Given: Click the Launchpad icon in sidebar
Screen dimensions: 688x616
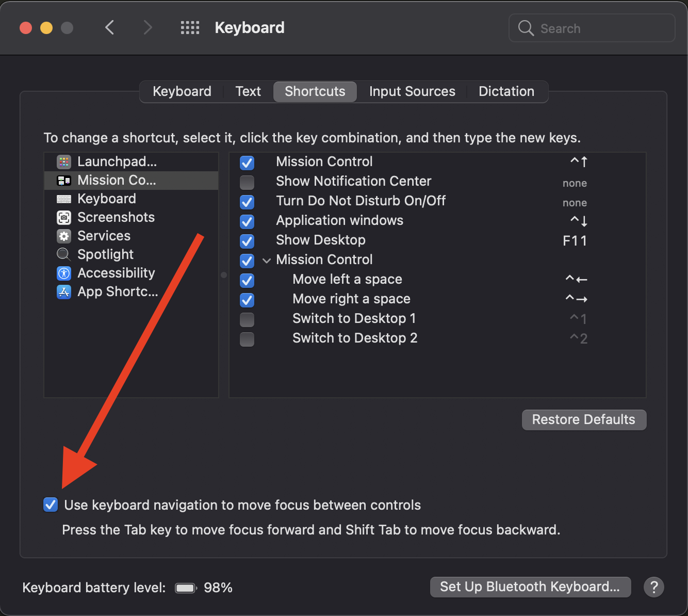Looking at the screenshot, I should click(64, 162).
